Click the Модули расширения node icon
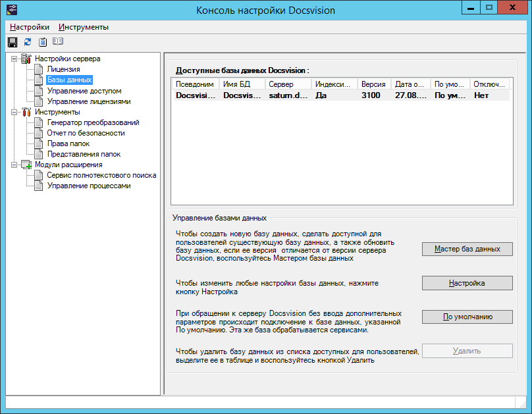The image size is (532, 414). pyautogui.click(x=26, y=165)
